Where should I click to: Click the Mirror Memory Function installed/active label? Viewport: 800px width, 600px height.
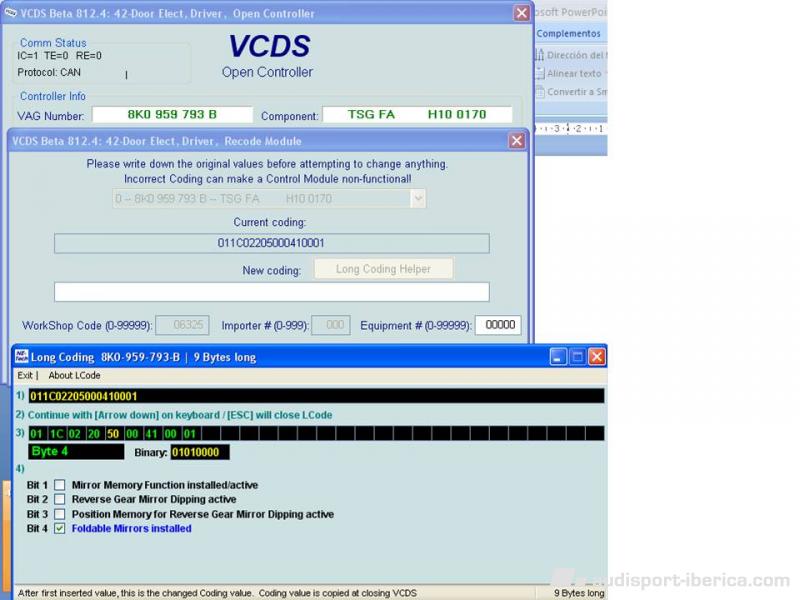click(165, 485)
